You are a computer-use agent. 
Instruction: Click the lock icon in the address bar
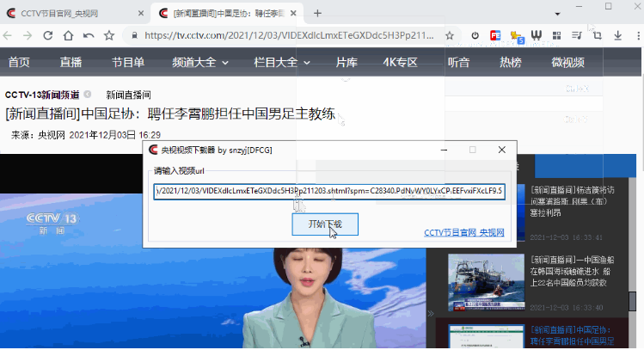(134, 36)
